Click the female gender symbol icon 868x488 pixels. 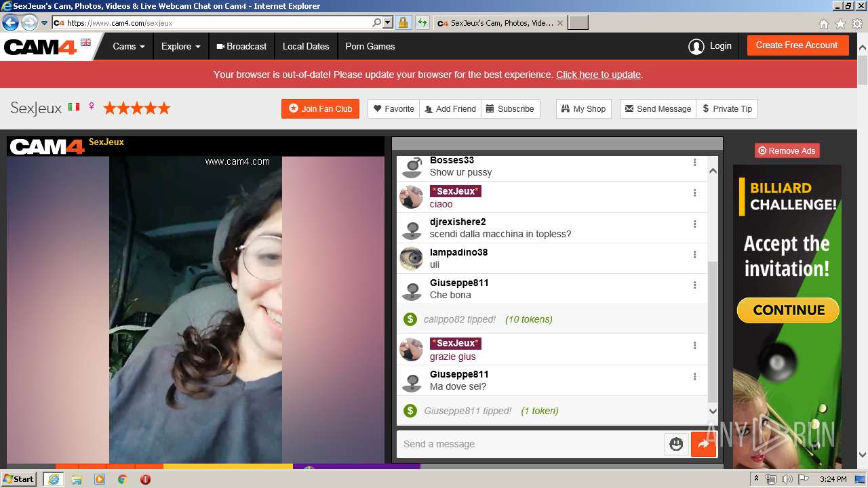(92, 107)
